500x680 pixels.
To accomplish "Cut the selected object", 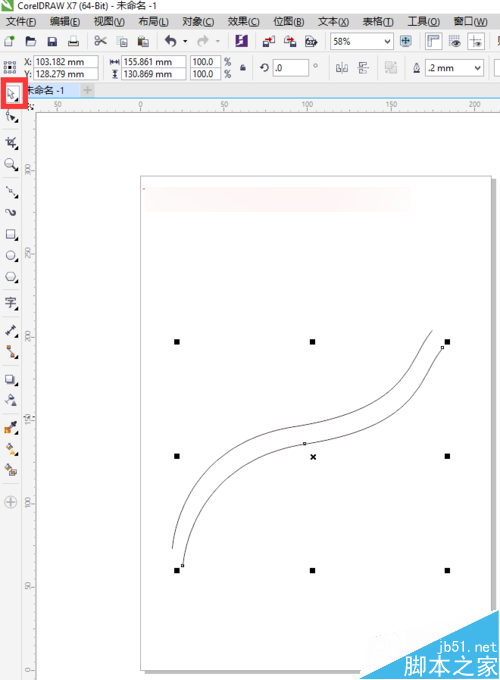I will coord(101,42).
